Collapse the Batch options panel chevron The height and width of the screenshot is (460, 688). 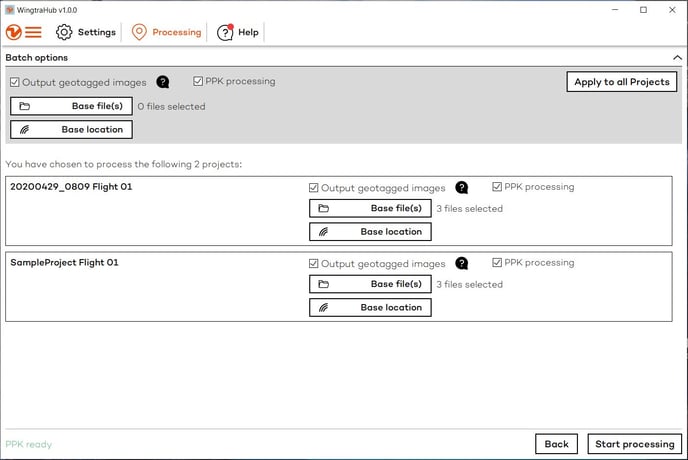tap(676, 58)
